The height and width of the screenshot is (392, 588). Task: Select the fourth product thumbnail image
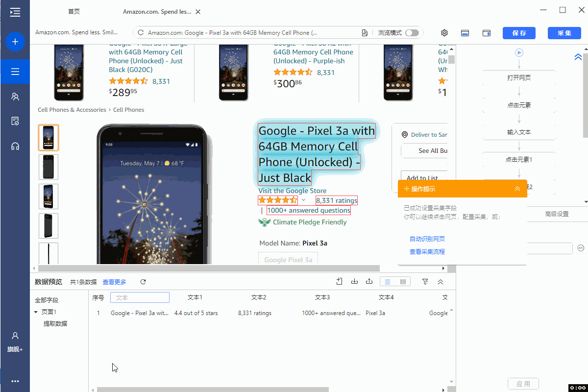49,226
